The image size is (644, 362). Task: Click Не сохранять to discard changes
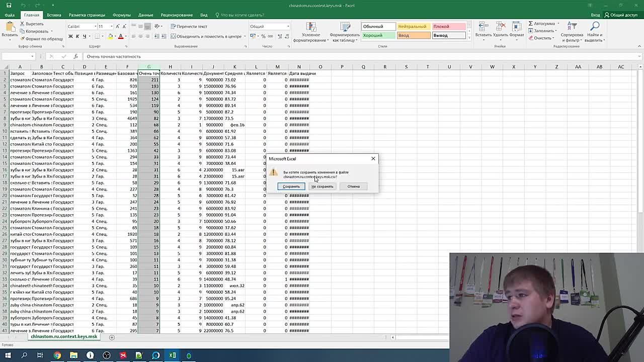322,186
